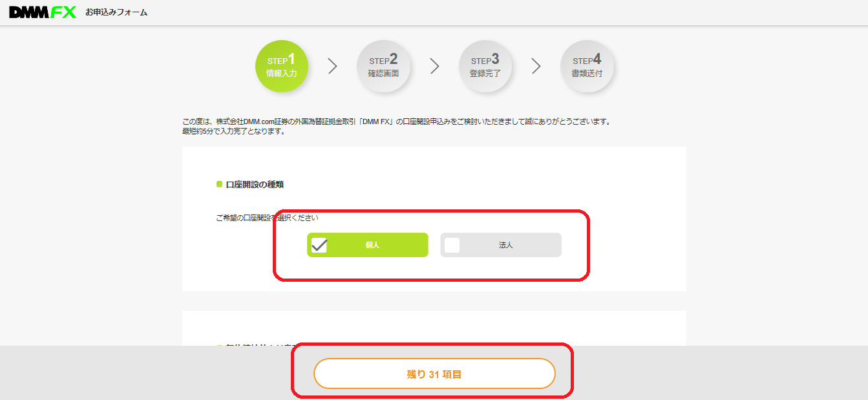This screenshot has width=868, height=400.
Task: Click the intro sentence mentioning 株式会社DMM.com証券
Action: tap(397, 121)
